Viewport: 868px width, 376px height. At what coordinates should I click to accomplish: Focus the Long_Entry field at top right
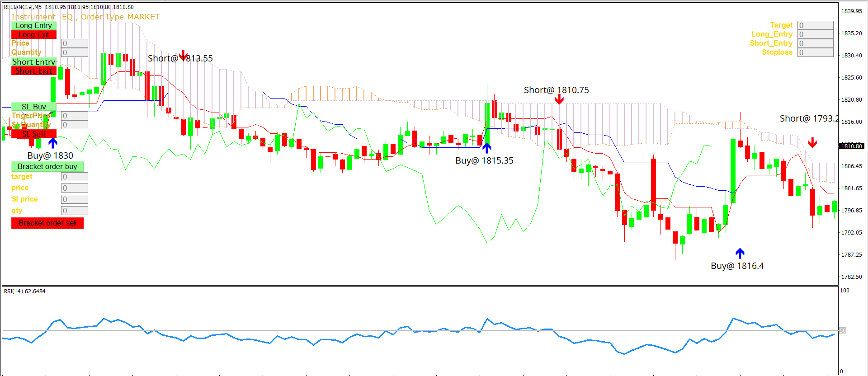(x=816, y=34)
